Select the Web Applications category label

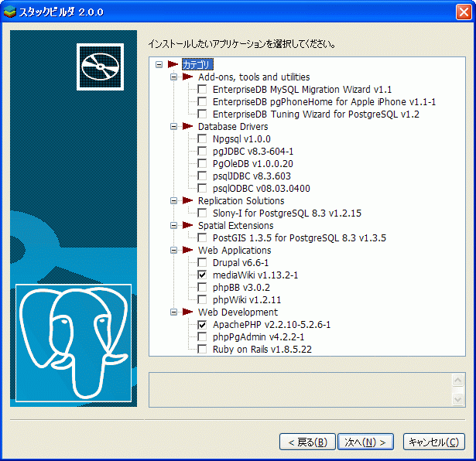point(235,251)
